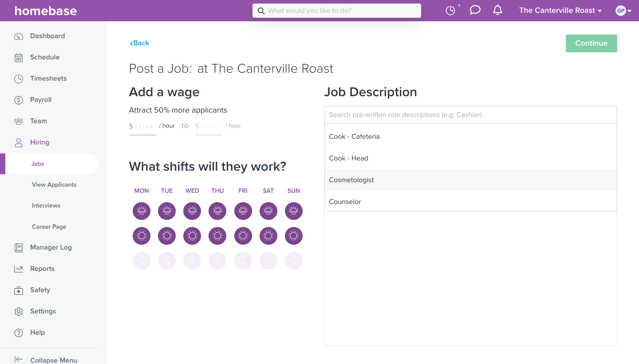
Task: Toggle Tuesday morning shift
Action: click(167, 211)
